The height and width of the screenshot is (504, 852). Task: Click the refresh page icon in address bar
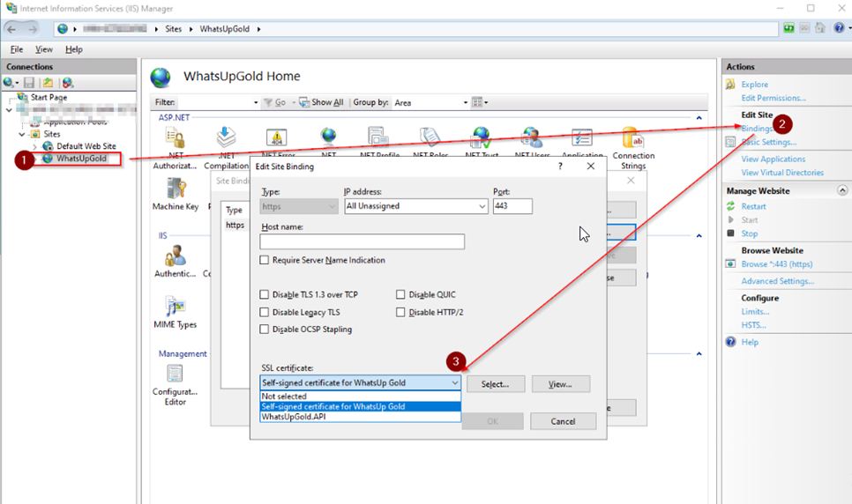click(788, 27)
